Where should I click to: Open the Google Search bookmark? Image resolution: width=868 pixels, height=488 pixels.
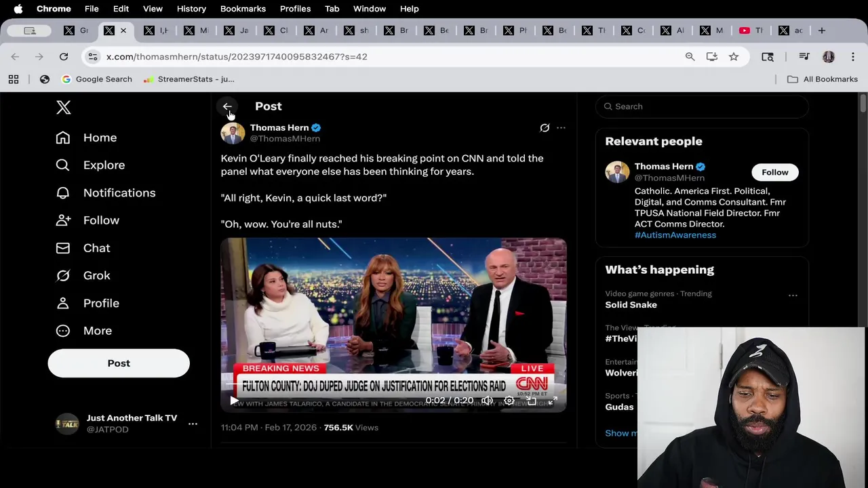[x=97, y=79]
